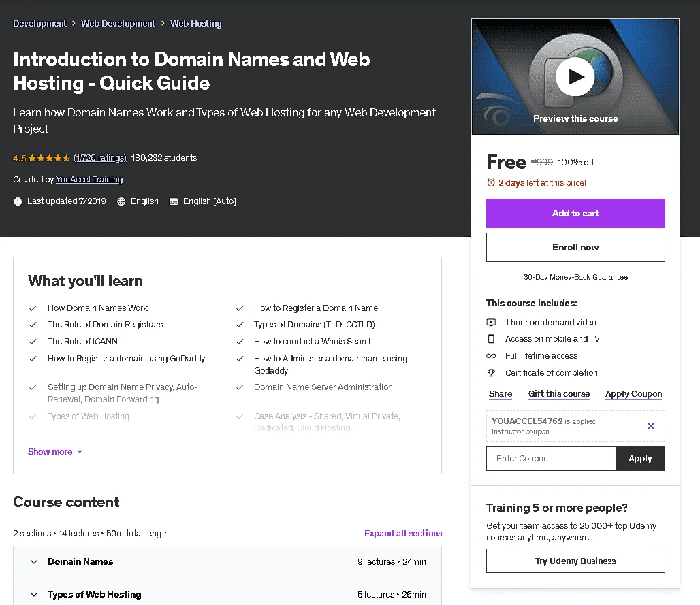The width and height of the screenshot is (700, 605).
Task: Click the Show more chevron arrow
Action: [x=80, y=451]
